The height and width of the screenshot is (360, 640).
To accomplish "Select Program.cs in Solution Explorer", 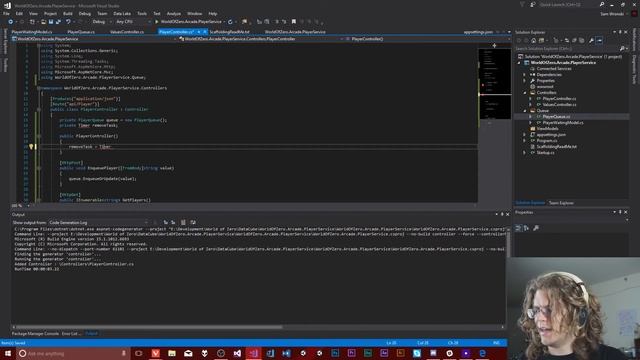I will coord(547,140).
